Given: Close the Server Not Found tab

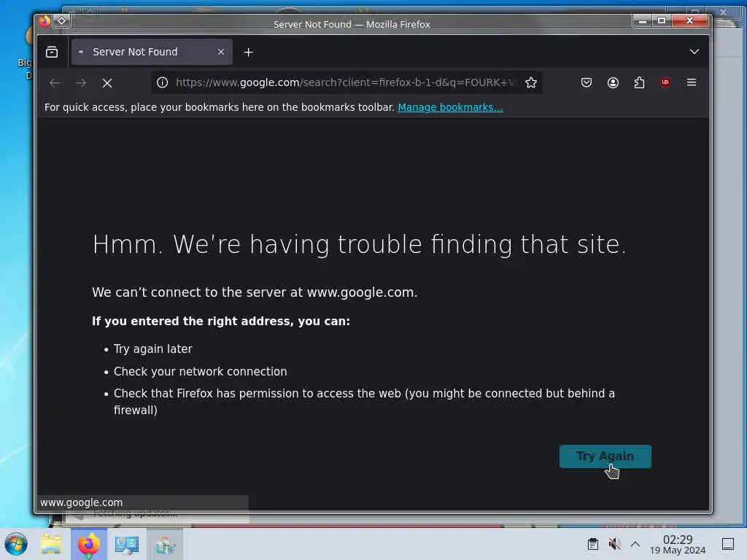Looking at the screenshot, I should (x=220, y=52).
